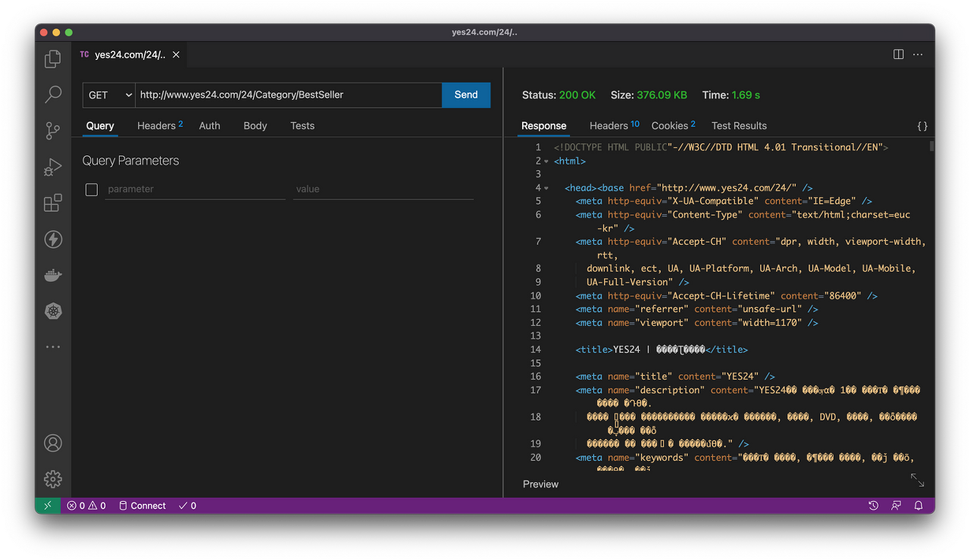Viewport: 970px width, 560px height.
Task: Focus the request URL input field
Action: coord(289,95)
